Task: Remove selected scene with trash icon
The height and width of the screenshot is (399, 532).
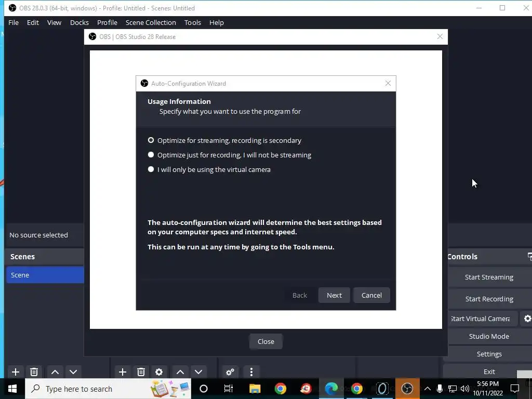Action: click(x=34, y=372)
